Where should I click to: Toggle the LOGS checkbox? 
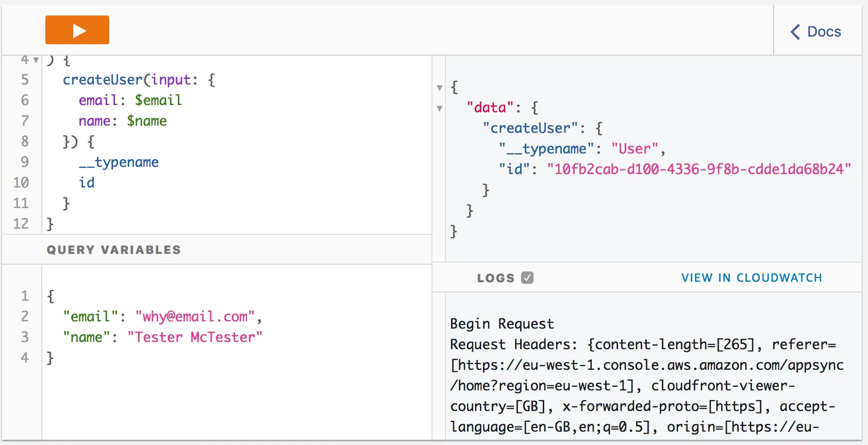(527, 278)
